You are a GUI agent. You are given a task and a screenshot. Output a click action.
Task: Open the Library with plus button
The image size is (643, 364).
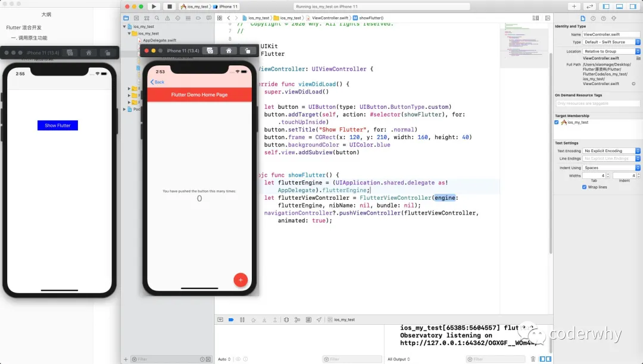tap(574, 7)
